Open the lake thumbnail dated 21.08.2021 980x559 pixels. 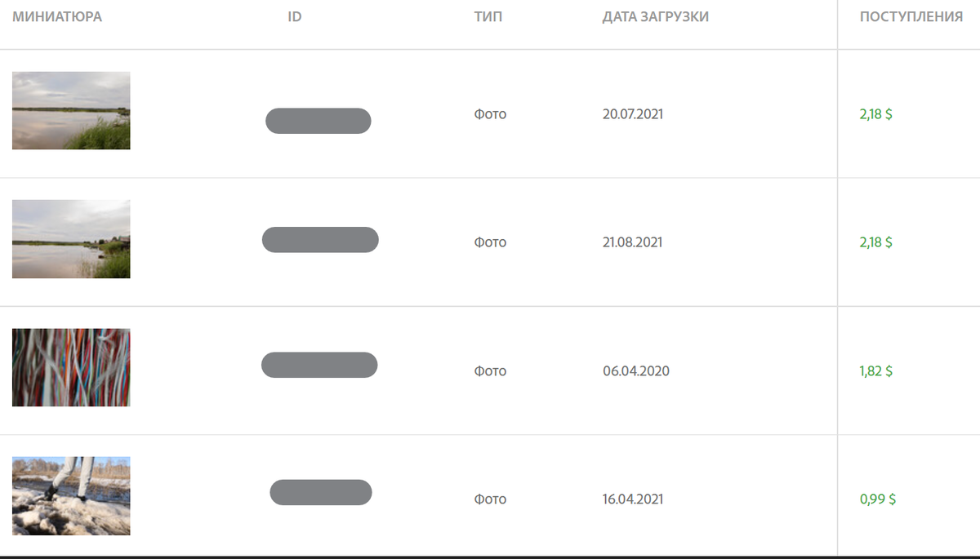pyautogui.click(x=71, y=239)
